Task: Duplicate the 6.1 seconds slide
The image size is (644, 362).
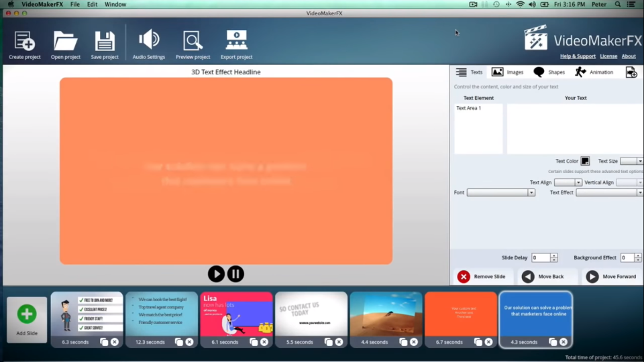Action: point(254,342)
